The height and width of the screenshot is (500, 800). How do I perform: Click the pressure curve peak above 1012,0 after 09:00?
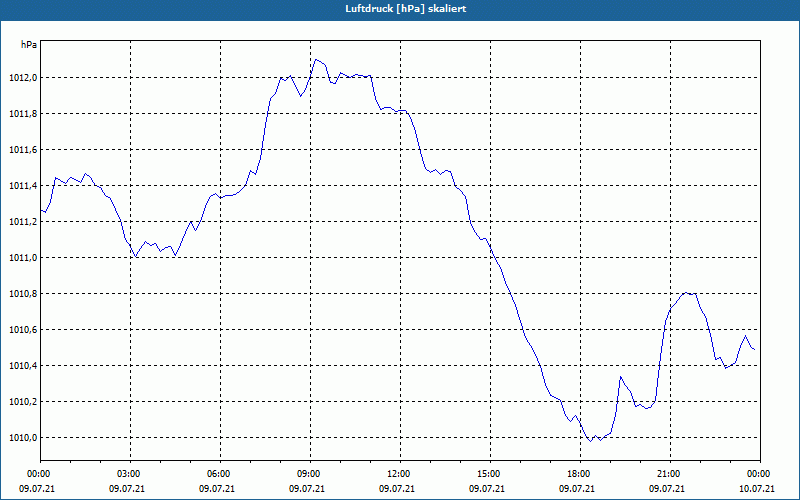[316, 60]
